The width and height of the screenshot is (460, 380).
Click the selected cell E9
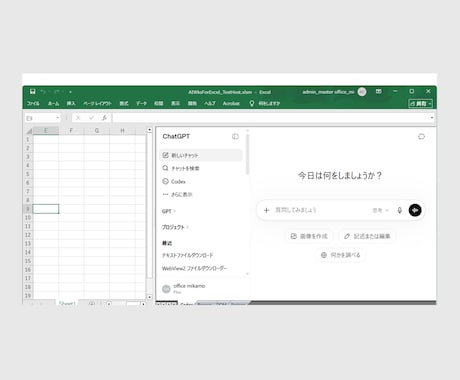click(x=46, y=209)
